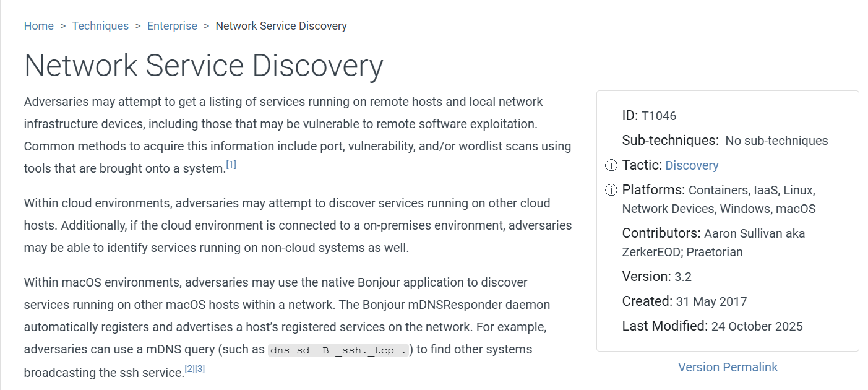Click the Version value 3.2

point(683,277)
